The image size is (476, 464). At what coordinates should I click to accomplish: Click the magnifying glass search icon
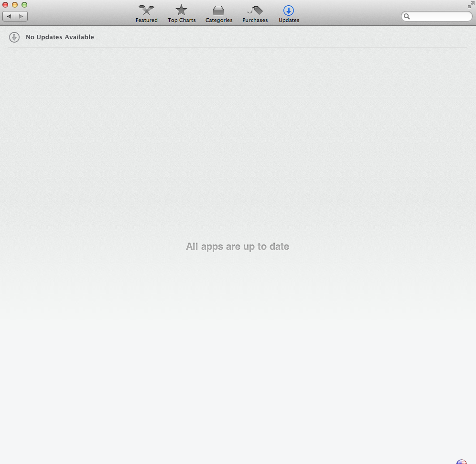(407, 16)
